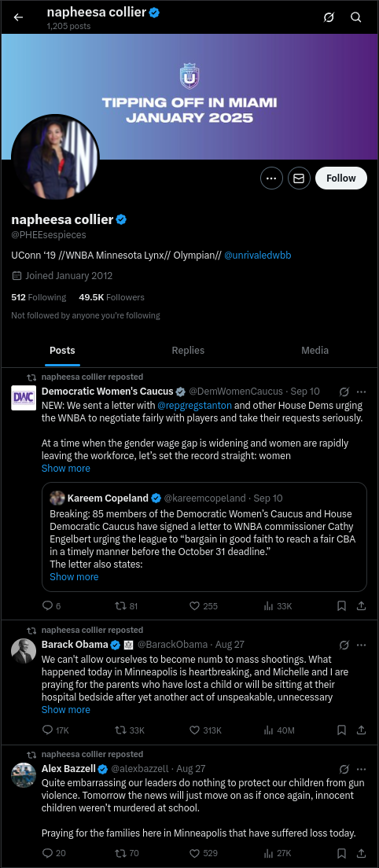Switch to the Media tab
Screen dimensions: 379x868
[x=315, y=351]
